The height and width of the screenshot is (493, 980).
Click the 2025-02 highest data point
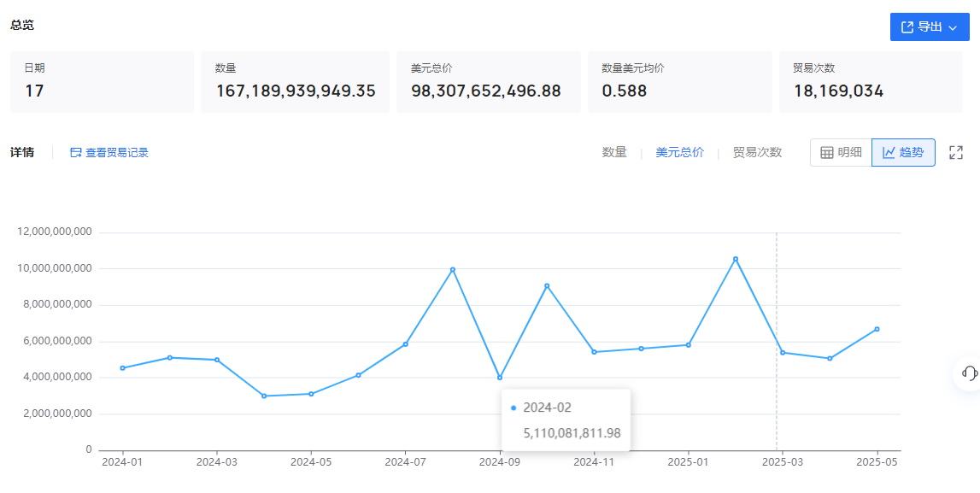[x=736, y=259]
